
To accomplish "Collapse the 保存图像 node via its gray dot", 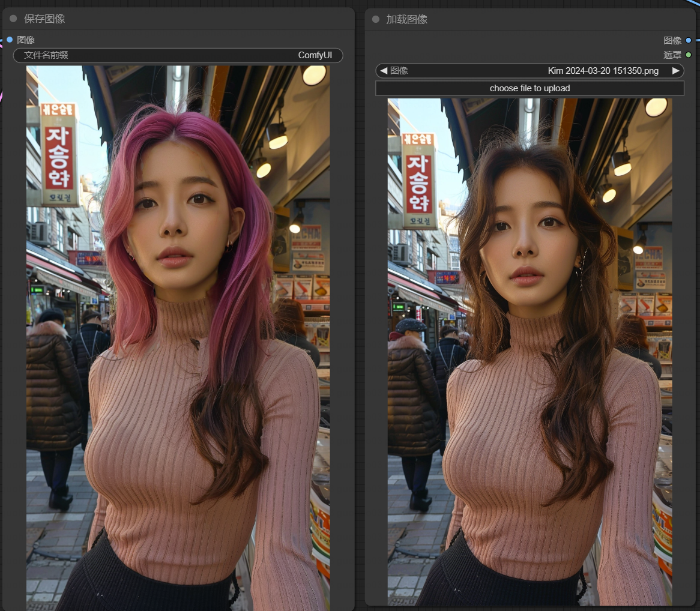I will pyautogui.click(x=13, y=19).
